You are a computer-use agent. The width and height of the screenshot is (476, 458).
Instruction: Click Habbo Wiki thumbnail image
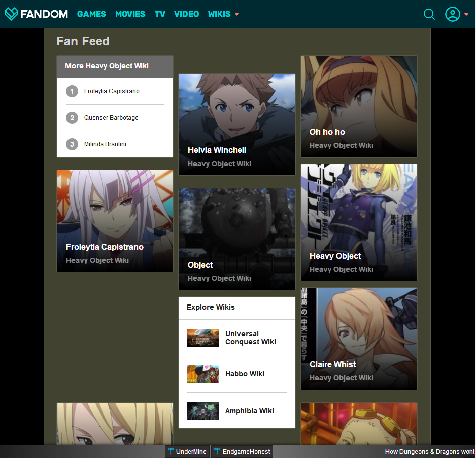point(203,374)
